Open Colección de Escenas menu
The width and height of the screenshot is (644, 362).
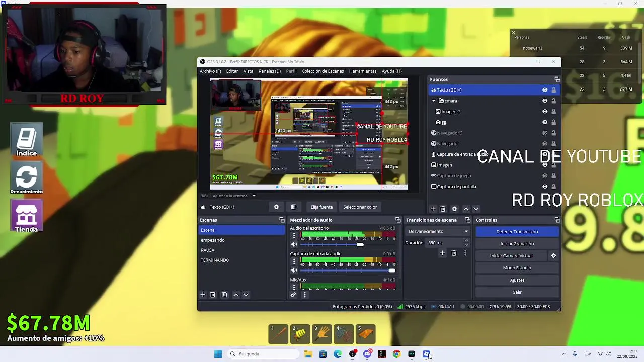323,71
